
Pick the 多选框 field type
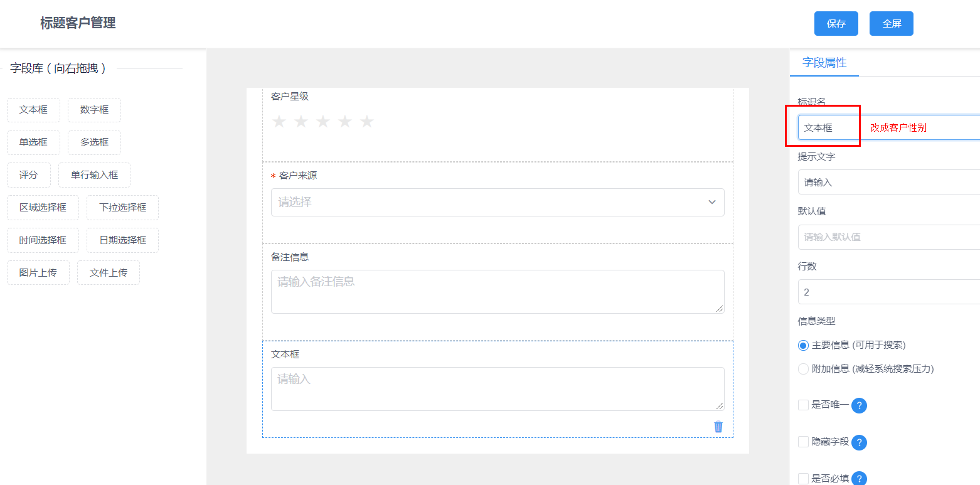pyautogui.click(x=94, y=142)
